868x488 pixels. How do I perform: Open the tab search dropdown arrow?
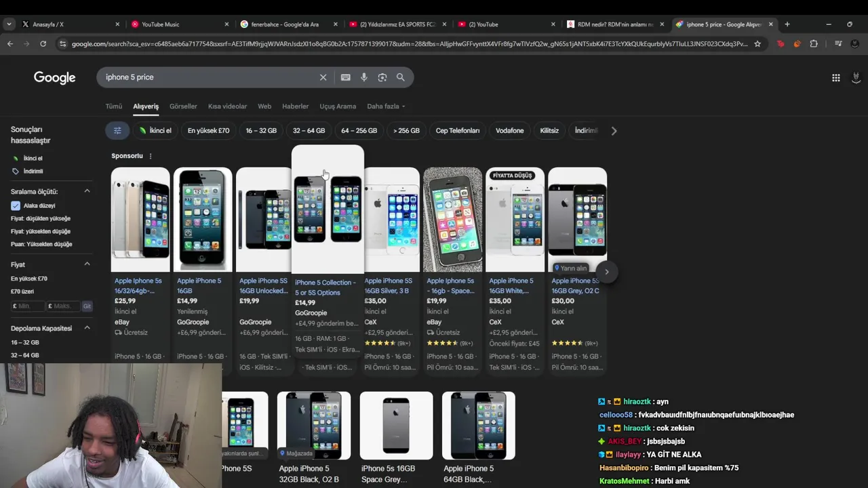9,24
